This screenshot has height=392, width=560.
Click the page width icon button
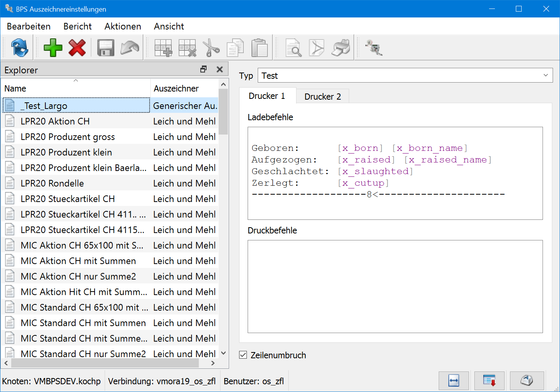tap(453, 380)
